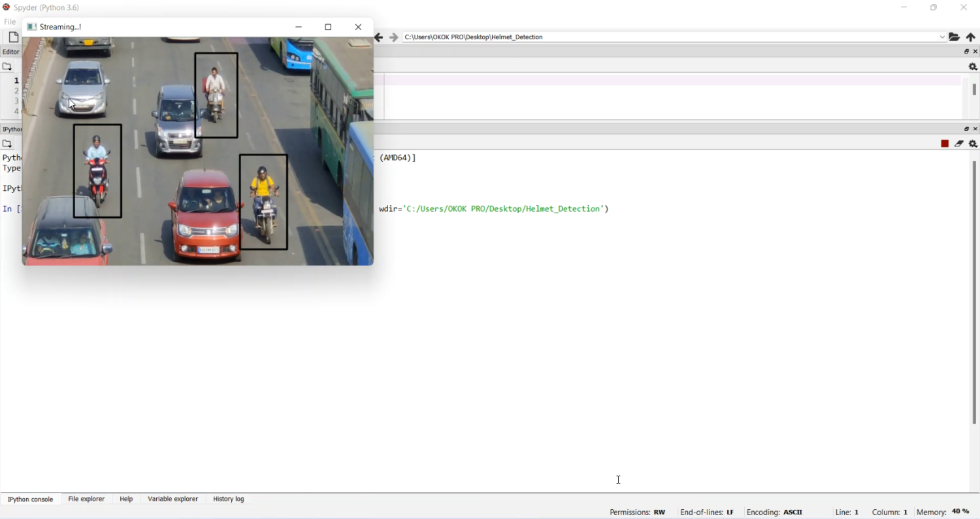Undock the editor pane
This screenshot has width=980, height=519.
click(x=967, y=52)
